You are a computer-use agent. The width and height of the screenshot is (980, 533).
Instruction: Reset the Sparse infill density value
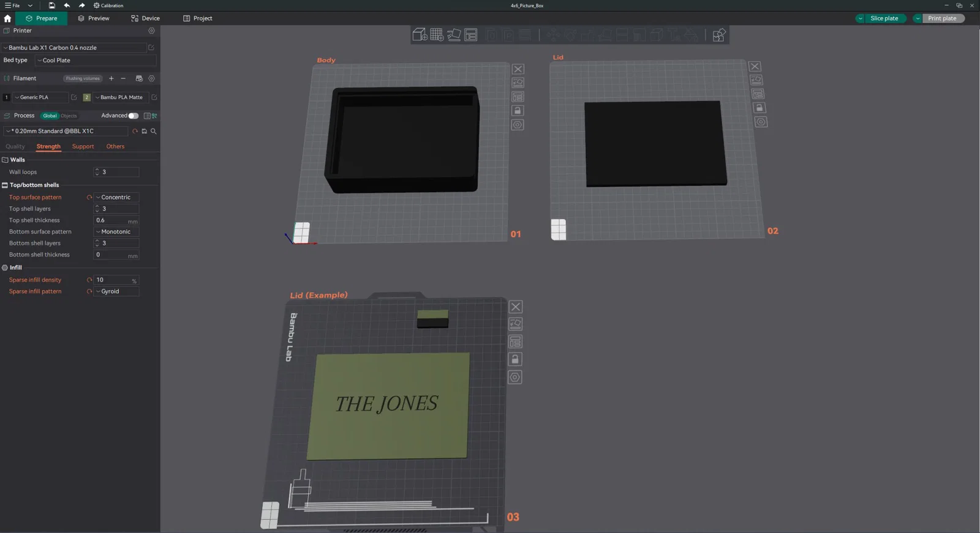click(x=89, y=280)
